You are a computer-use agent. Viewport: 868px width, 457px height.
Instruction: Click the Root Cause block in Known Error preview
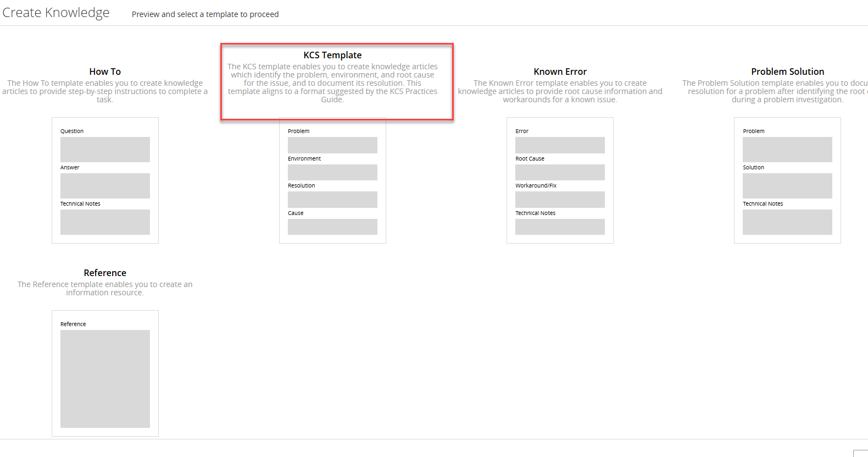[x=560, y=172]
